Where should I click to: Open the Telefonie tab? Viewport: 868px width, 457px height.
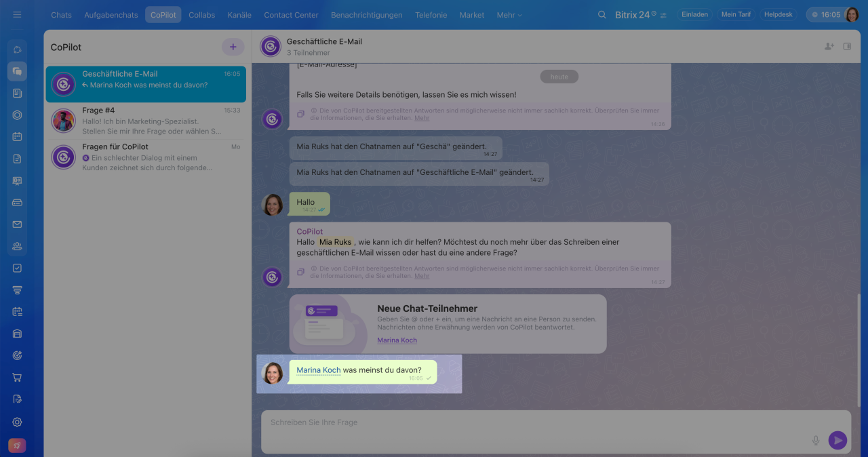coord(431,15)
